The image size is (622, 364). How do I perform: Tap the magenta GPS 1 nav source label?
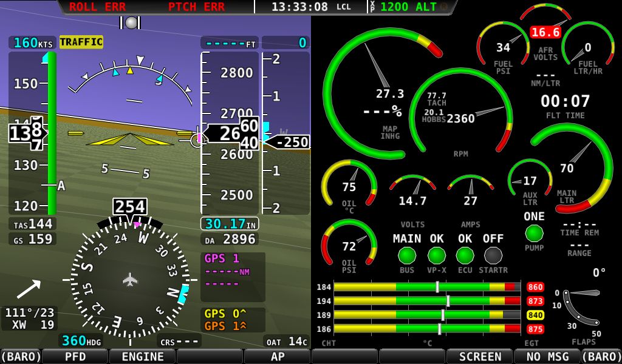(x=222, y=258)
